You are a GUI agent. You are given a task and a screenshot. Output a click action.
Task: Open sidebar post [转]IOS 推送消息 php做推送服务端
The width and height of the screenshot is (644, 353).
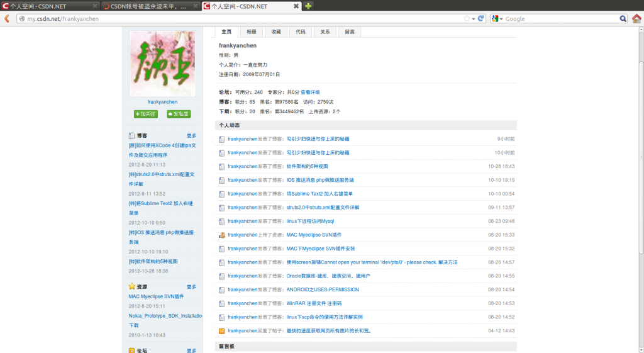click(161, 237)
